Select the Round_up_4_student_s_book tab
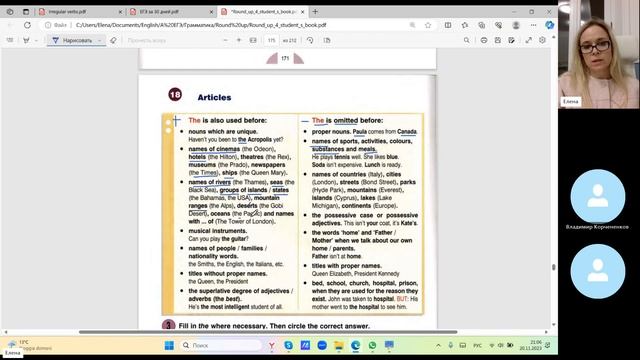Image resolution: width=640 pixels, height=360 pixels. pos(262,12)
